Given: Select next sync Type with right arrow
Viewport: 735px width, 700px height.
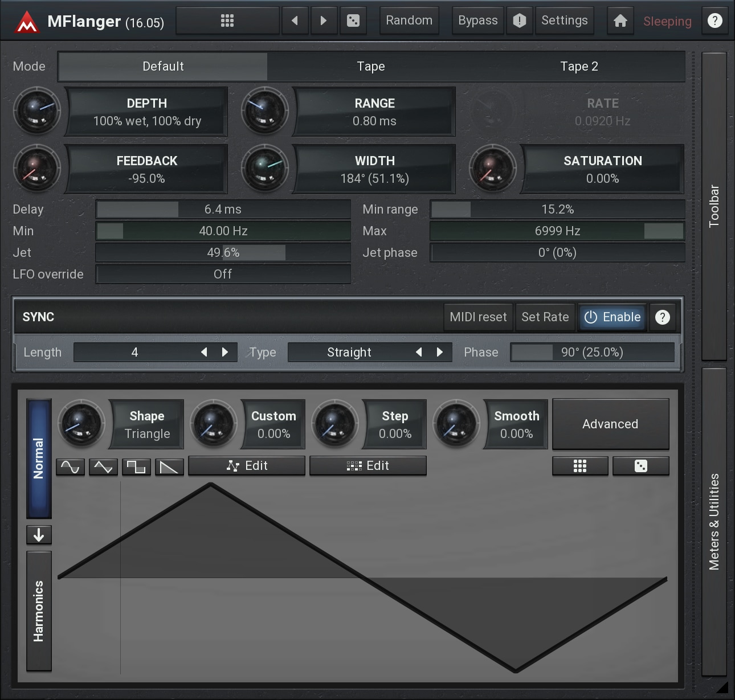Looking at the screenshot, I should click(x=440, y=352).
